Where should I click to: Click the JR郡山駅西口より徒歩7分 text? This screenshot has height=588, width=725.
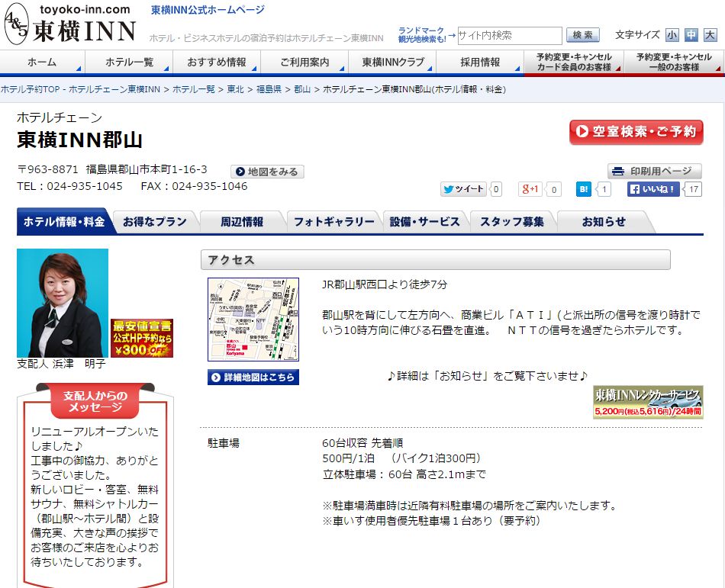pos(385,284)
